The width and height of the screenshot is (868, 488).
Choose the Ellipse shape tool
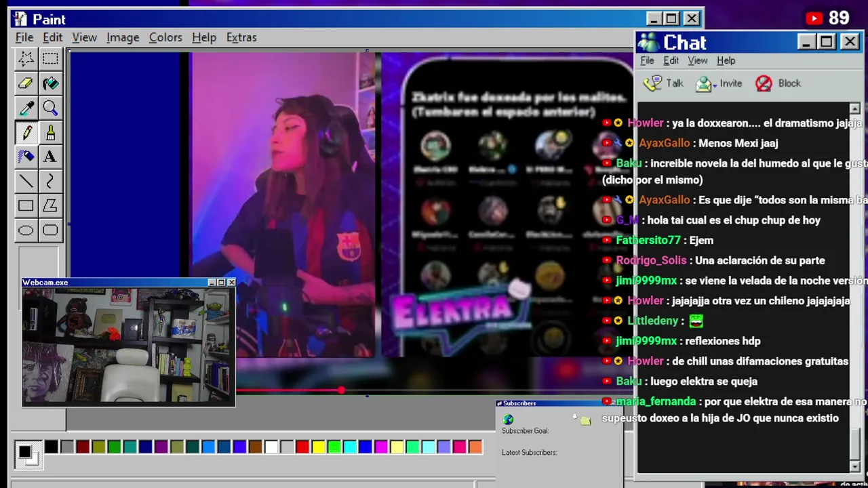[26, 230]
